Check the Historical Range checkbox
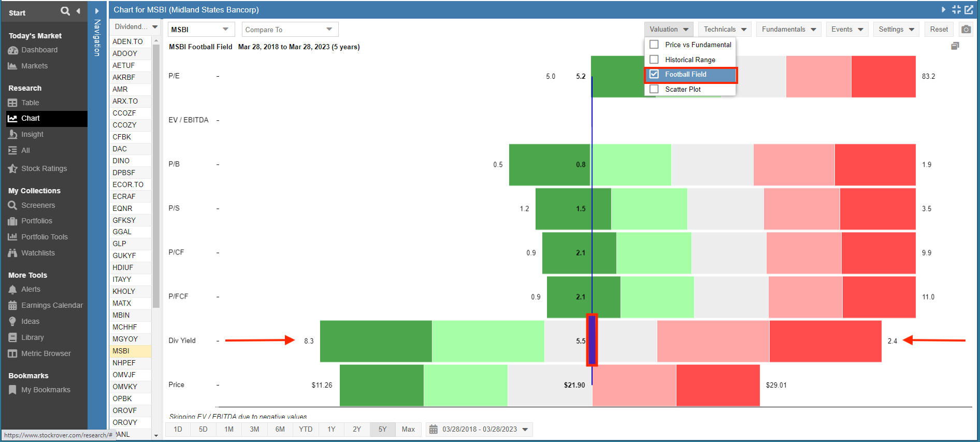This screenshot has width=980, height=442. (654, 60)
